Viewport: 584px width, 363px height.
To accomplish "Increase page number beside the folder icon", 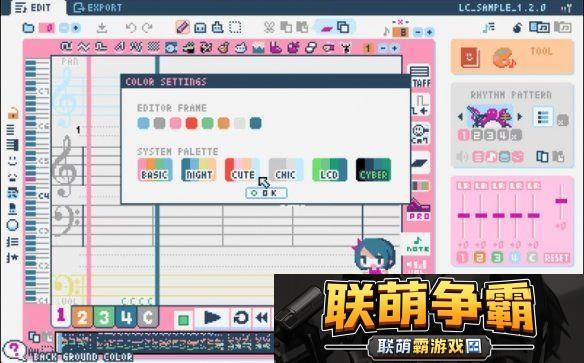I will [76, 28].
